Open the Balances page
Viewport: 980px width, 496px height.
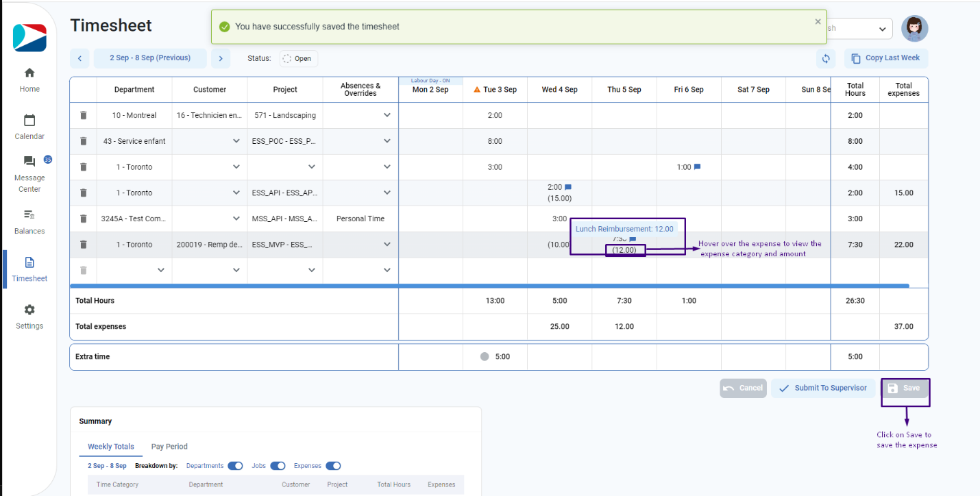click(x=29, y=221)
